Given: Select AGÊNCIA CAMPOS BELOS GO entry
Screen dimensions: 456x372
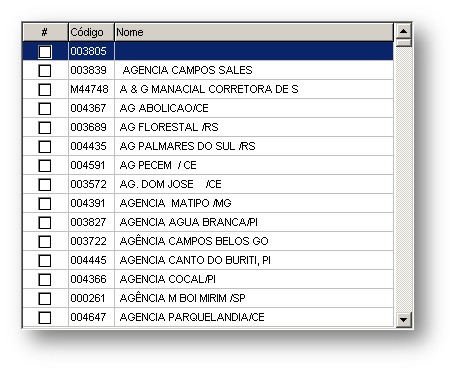Looking at the screenshot, I should pos(208,241).
